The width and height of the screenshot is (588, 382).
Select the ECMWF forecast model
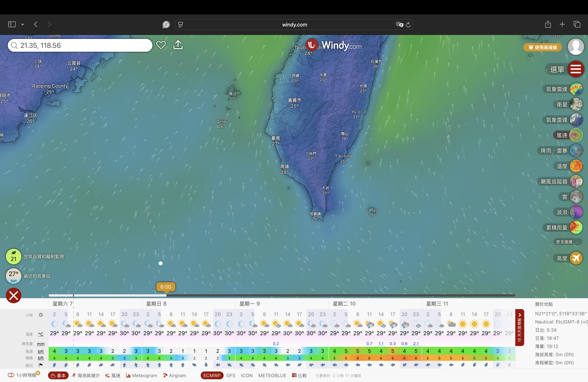coord(212,375)
